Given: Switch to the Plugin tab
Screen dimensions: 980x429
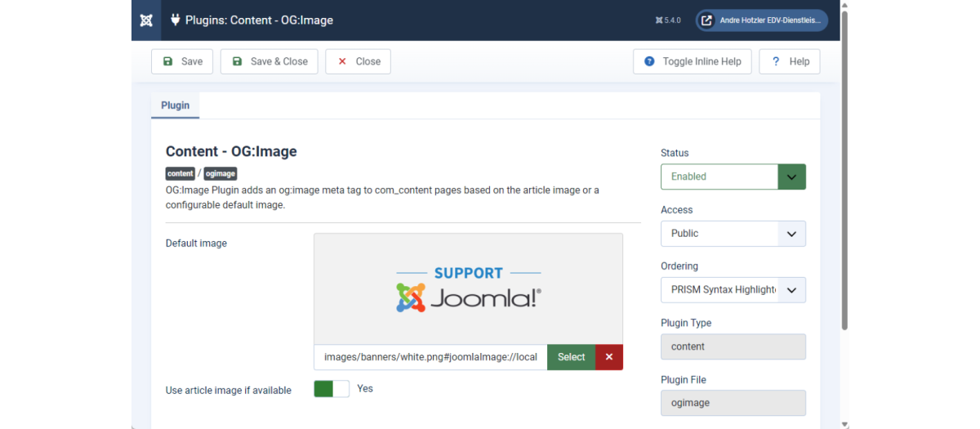Looking at the screenshot, I should [x=175, y=105].
